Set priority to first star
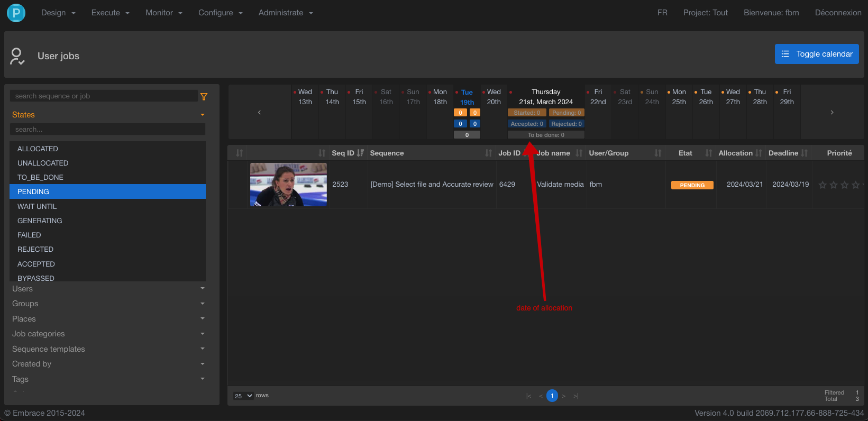The height and width of the screenshot is (421, 868). (x=823, y=185)
